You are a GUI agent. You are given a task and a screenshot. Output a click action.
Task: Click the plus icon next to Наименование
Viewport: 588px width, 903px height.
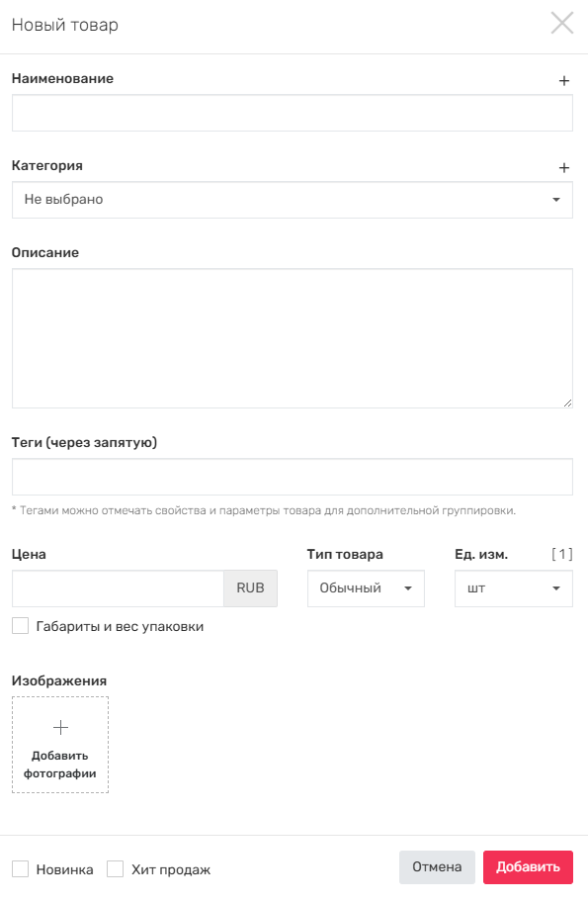click(x=564, y=81)
